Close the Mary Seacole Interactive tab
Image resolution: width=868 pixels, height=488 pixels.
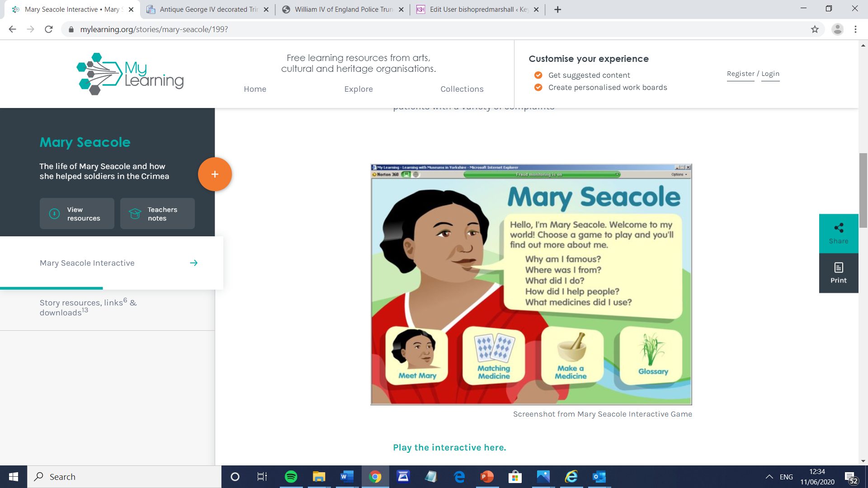pyautogui.click(x=131, y=9)
